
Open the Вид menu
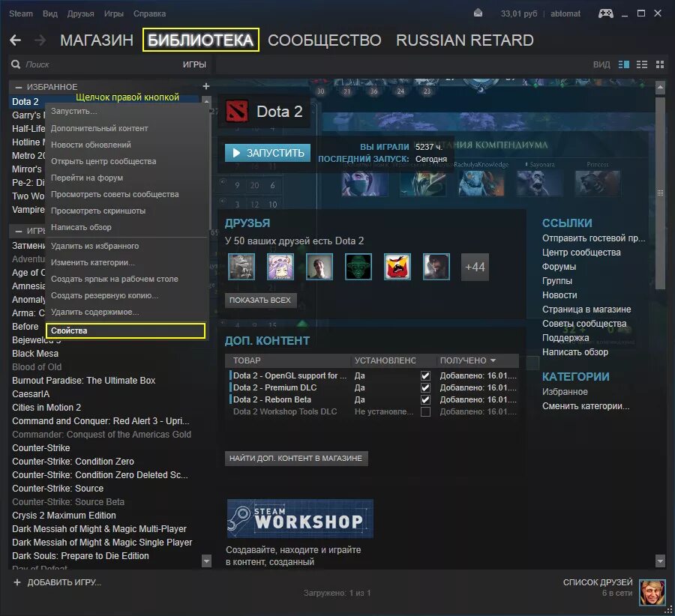point(50,13)
